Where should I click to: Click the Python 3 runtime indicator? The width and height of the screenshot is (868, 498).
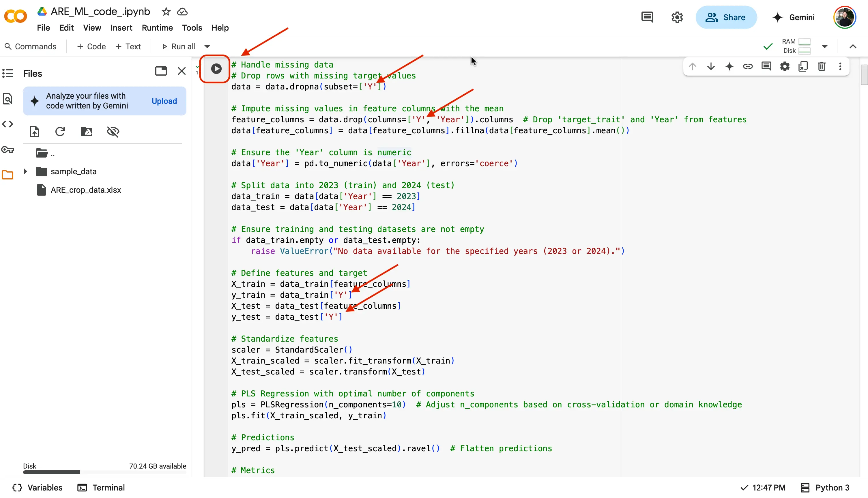click(825, 488)
